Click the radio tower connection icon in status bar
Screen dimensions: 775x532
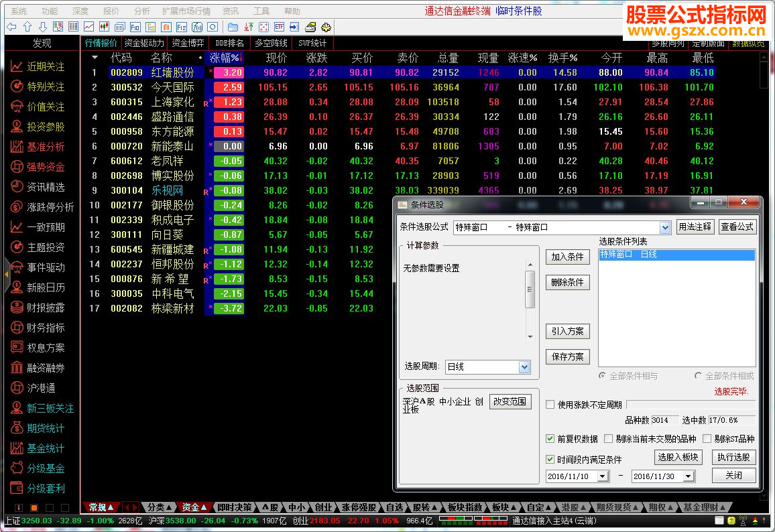coord(743,521)
